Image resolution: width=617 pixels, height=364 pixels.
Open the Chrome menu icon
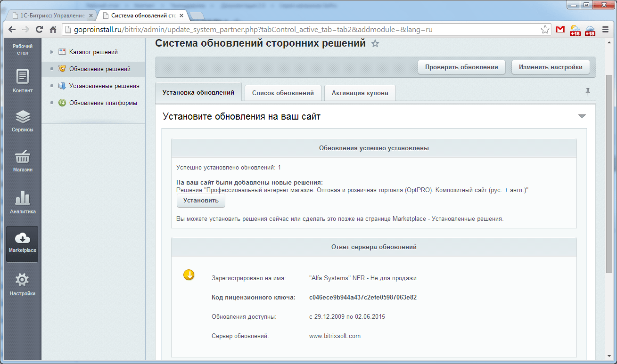pos(605,30)
